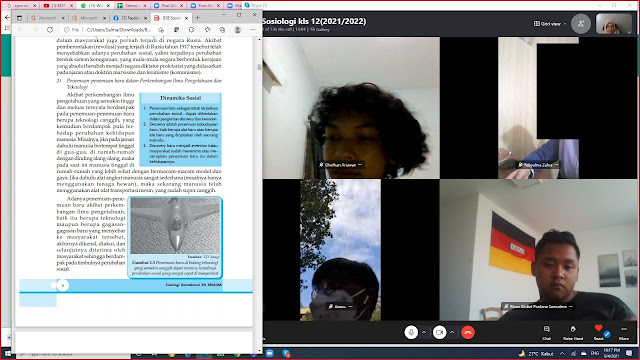Viewport: 640px width, 360px height.
Task: Expand camera options arrow beside the video button
Action: click(452, 332)
